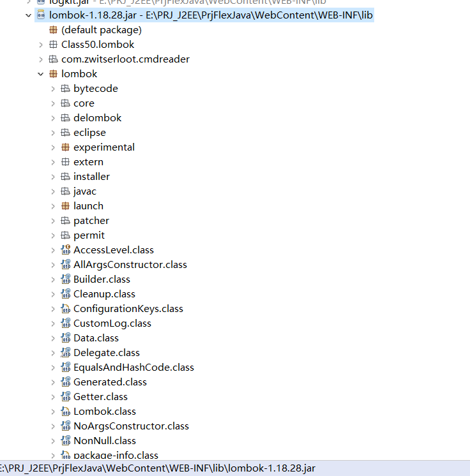The height and width of the screenshot is (476, 470).
Task: Expand the installer package
Action: 53,177
